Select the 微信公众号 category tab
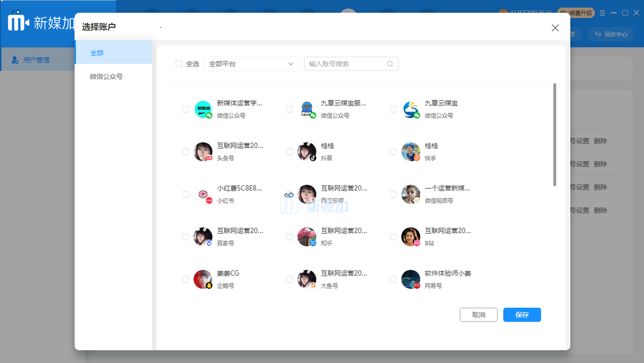Screen dimensions: 644x363 click(x=113, y=76)
